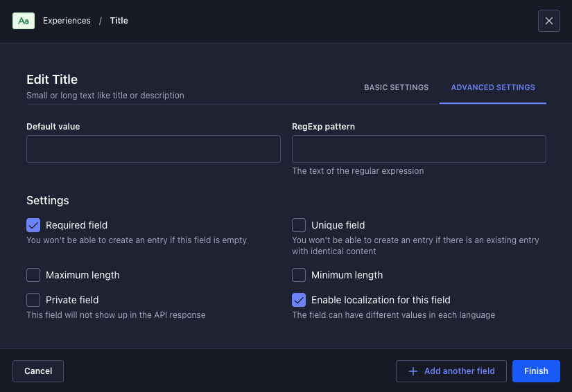Image resolution: width=572 pixels, height=392 pixels.
Task: Click the text field type icon
Action: [x=24, y=21]
